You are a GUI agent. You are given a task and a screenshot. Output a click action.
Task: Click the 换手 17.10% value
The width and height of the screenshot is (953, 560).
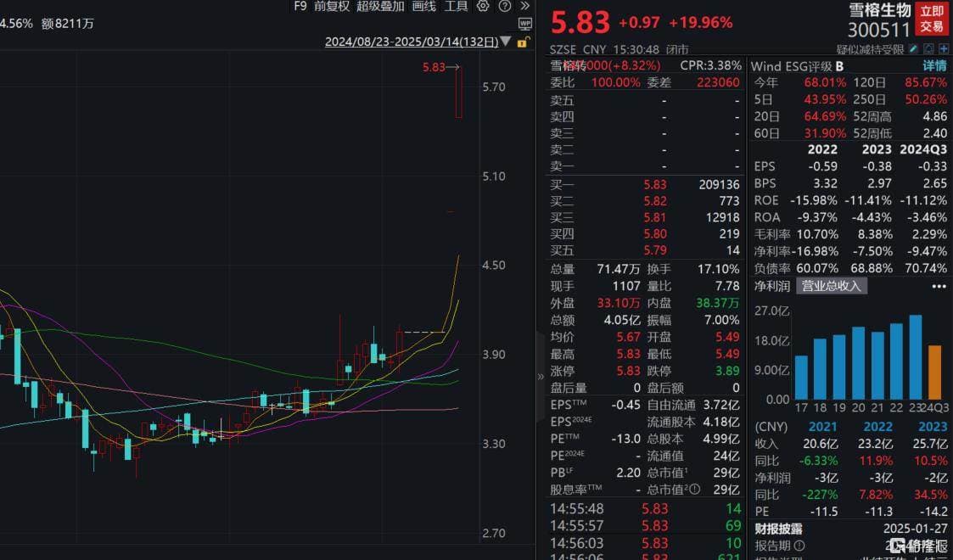[x=719, y=269]
